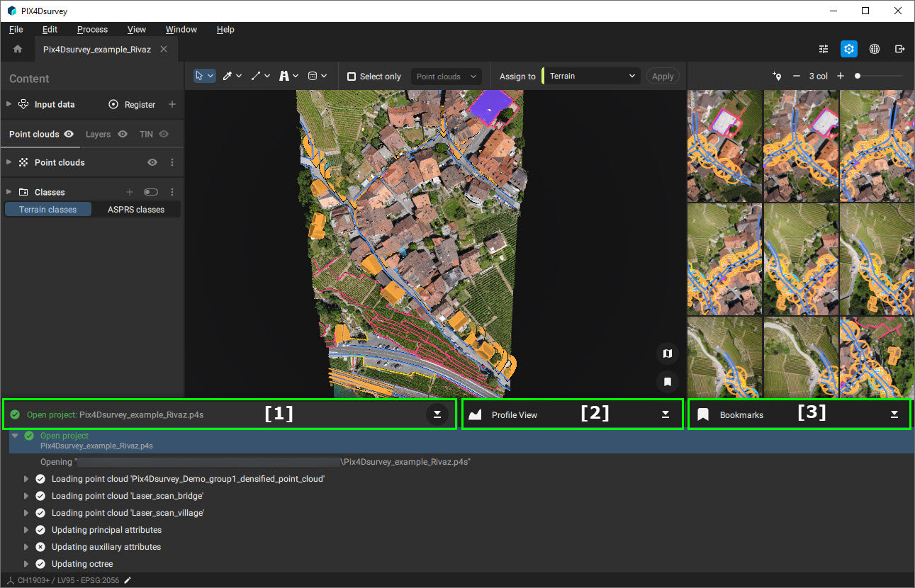915x588 pixels.
Task: Select ASPRS classes option
Action: coord(136,209)
